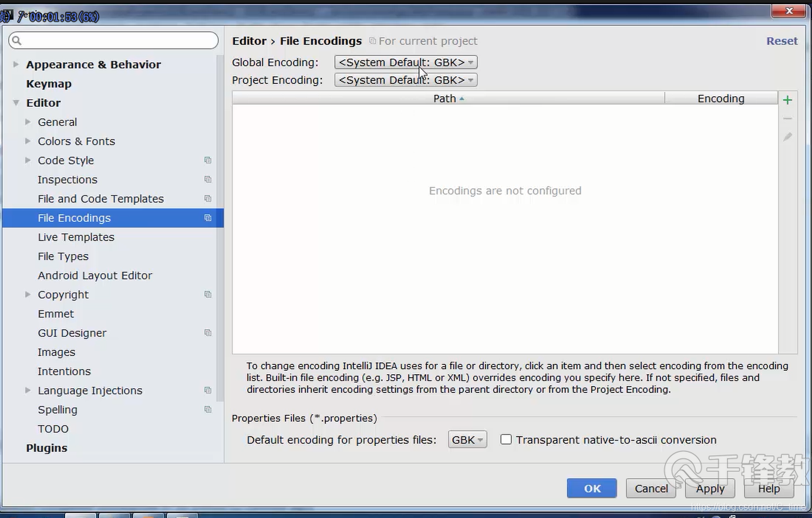The height and width of the screenshot is (518, 812).
Task: Click the Reset link
Action: (781, 41)
